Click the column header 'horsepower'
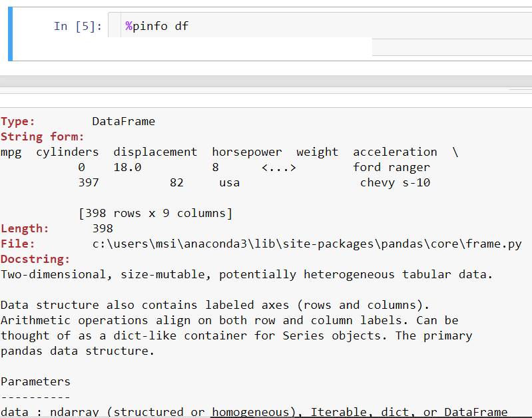The width and height of the screenshot is (532, 418). 247,152
